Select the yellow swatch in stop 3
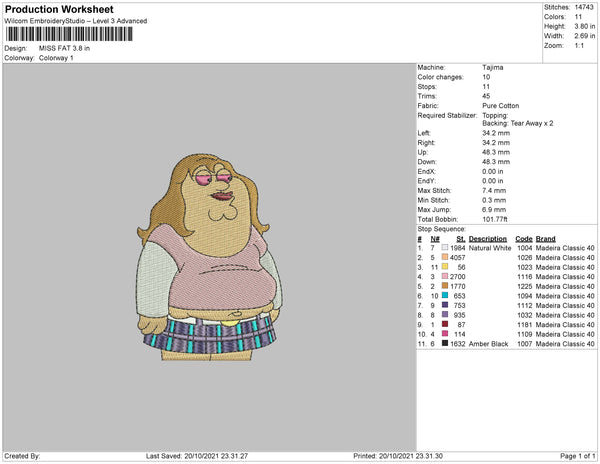This screenshot has width=600, height=464. (444, 268)
